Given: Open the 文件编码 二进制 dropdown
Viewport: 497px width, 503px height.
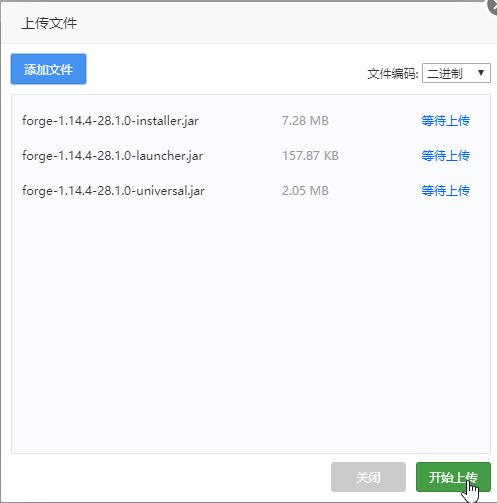Looking at the screenshot, I should [x=456, y=73].
